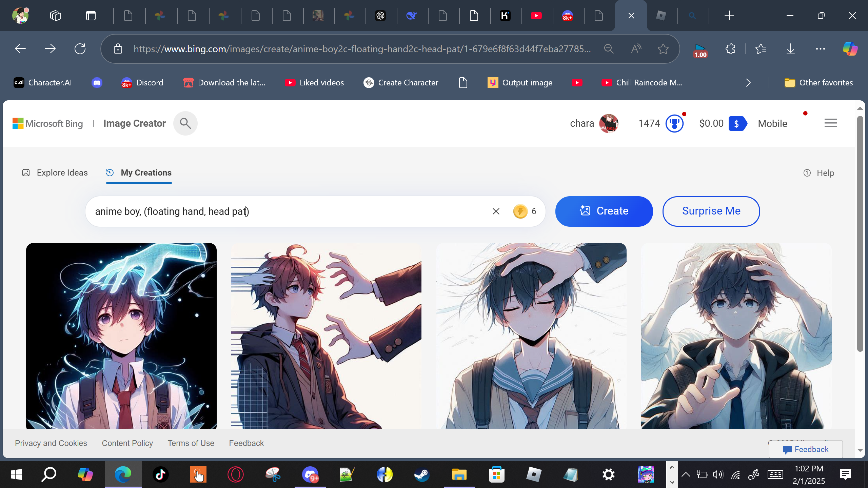Screen dimensions: 868x488
Task: Click the gold boost coin icon
Action: [520, 211]
